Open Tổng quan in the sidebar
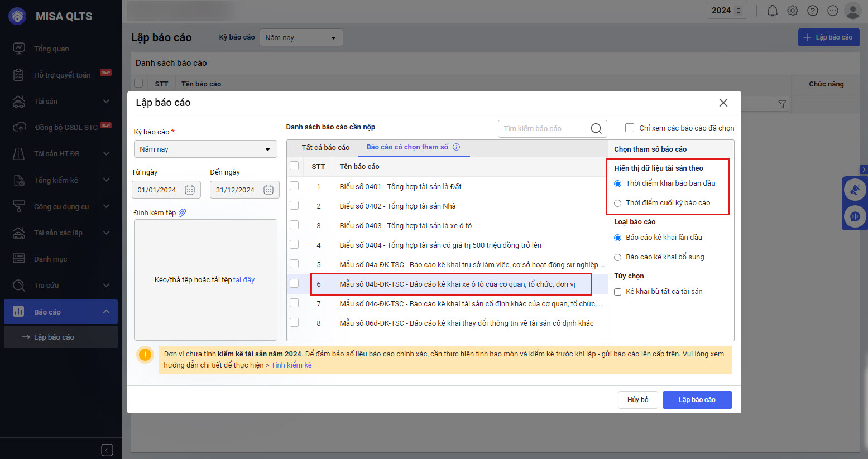868x459 pixels. [51, 49]
